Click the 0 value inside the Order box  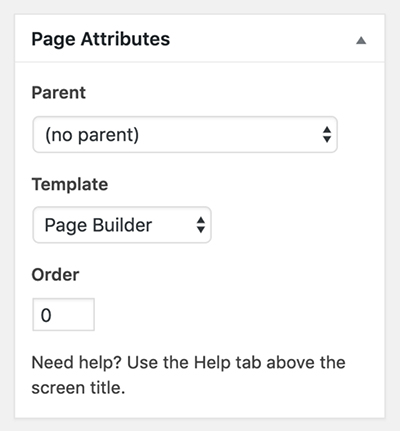pos(46,315)
